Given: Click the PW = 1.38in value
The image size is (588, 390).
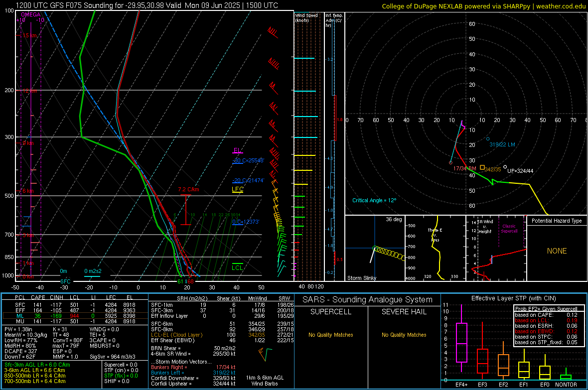Looking at the screenshot, I should tap(17, 329).
